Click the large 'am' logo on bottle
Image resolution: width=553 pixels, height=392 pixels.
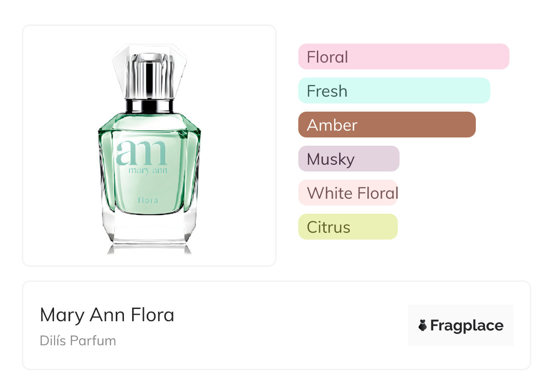pos(141,153)
